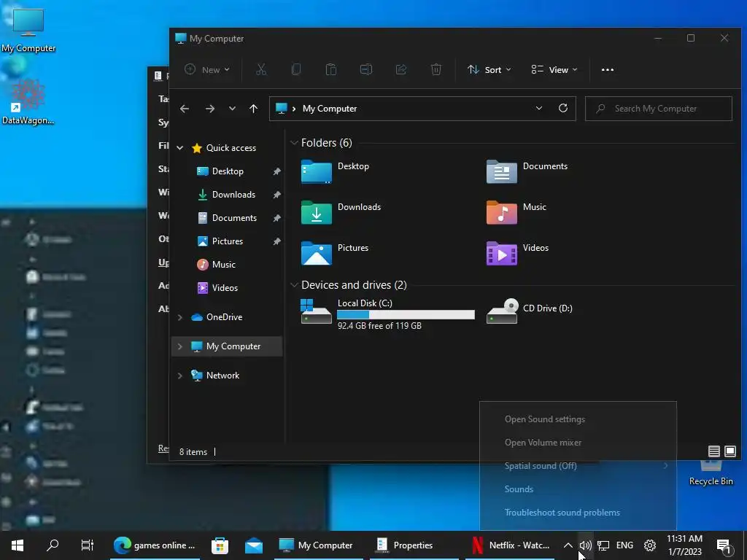Click the Cut scissors icon in toolbar
The height and width of the screenshot is (560, 747).
261,69
